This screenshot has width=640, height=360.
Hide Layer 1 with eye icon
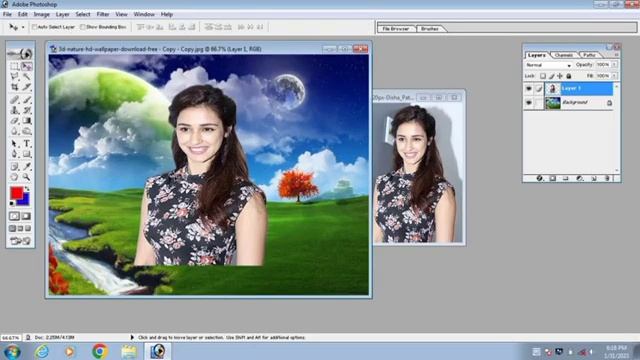(529, 89)
